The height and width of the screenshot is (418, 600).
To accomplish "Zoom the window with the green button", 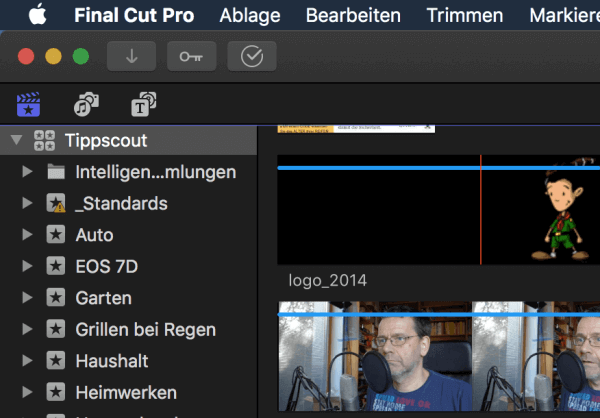I will tap(81, 57).
